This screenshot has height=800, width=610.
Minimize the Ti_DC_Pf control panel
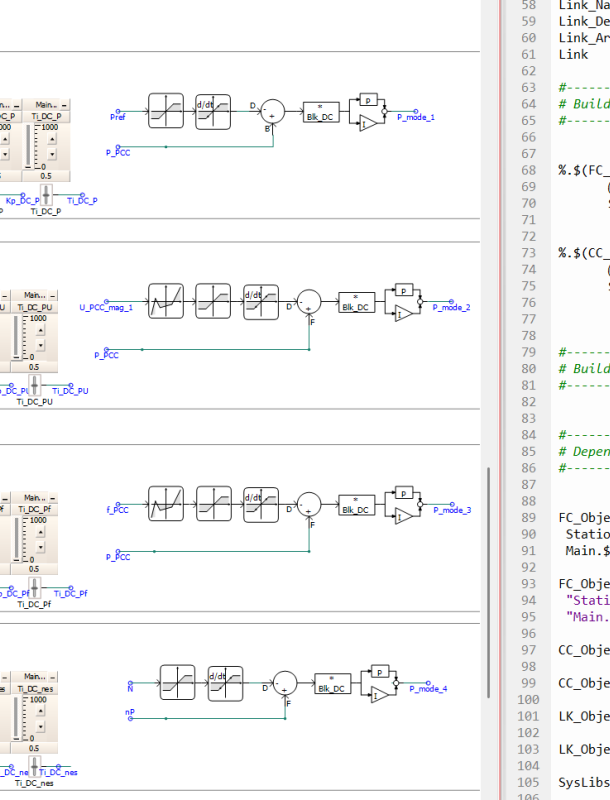pyautogui.click(x=53, y=498)
